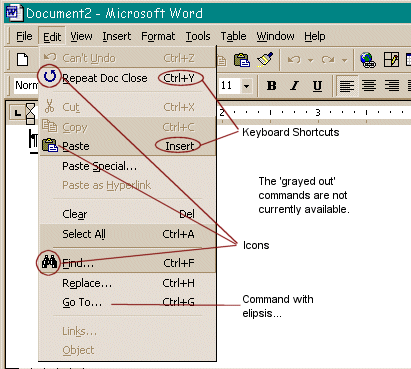
Task: Click the font size field showing 11
Action: pos(230,86)
